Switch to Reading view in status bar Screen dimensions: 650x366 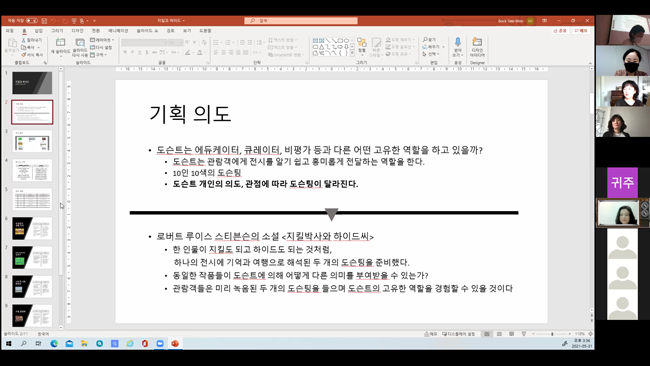coord(512,334)
